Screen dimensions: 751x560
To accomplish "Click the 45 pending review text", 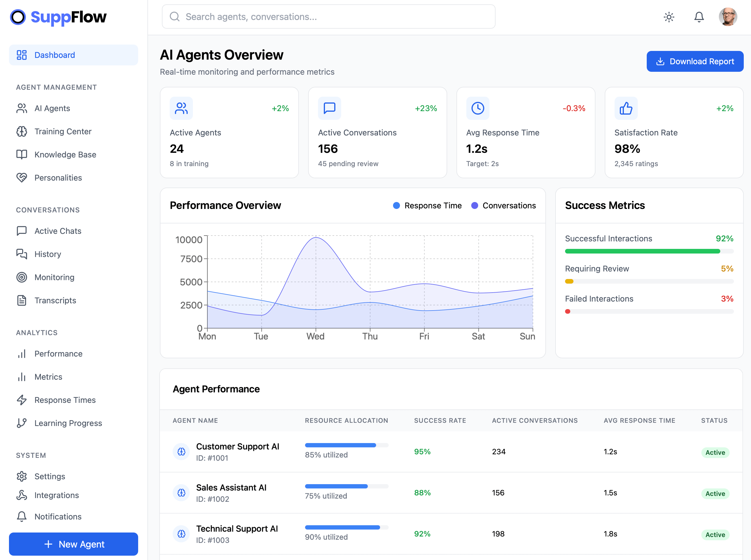I will pyautogui.click(x=348, y=164).
